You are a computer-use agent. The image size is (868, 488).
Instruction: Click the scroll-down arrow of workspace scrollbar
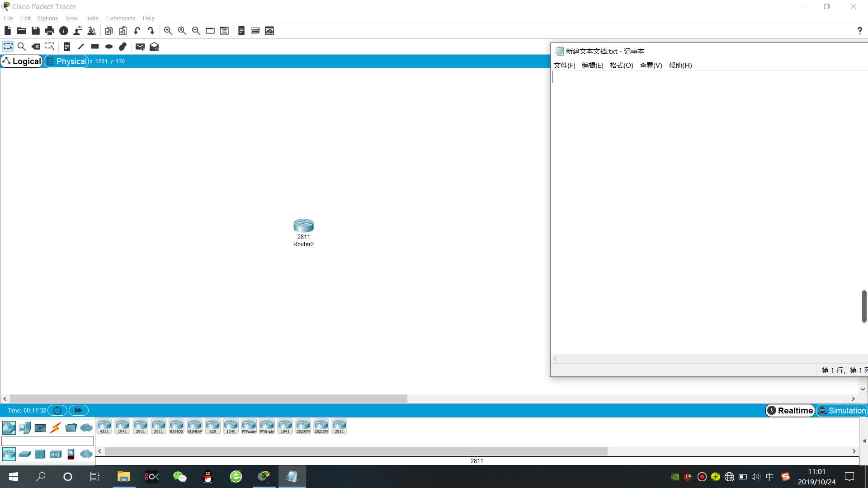point(863,389)
